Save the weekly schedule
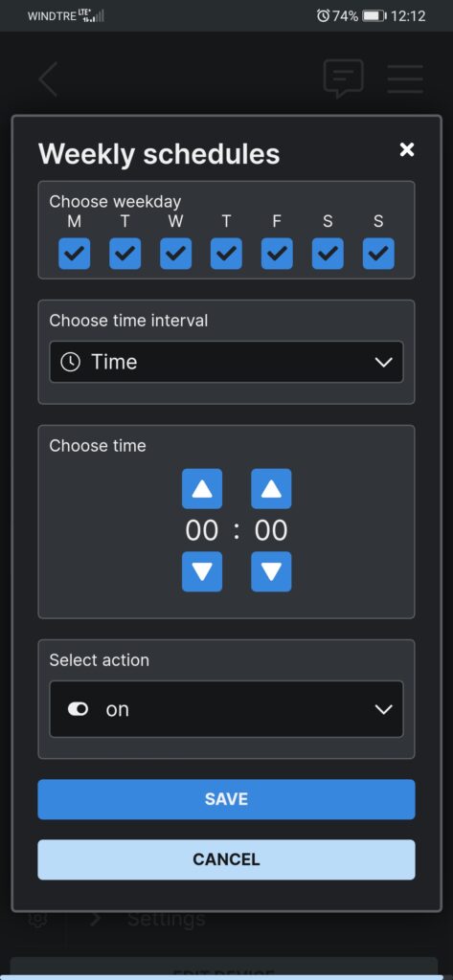The width and height of the screenshot is (453, 980). [x=226, y=799]
